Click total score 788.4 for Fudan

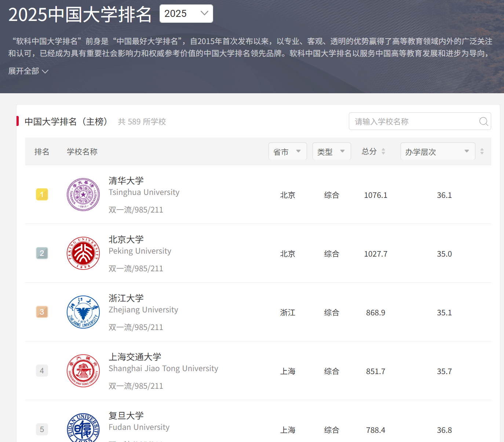[376, 430]
